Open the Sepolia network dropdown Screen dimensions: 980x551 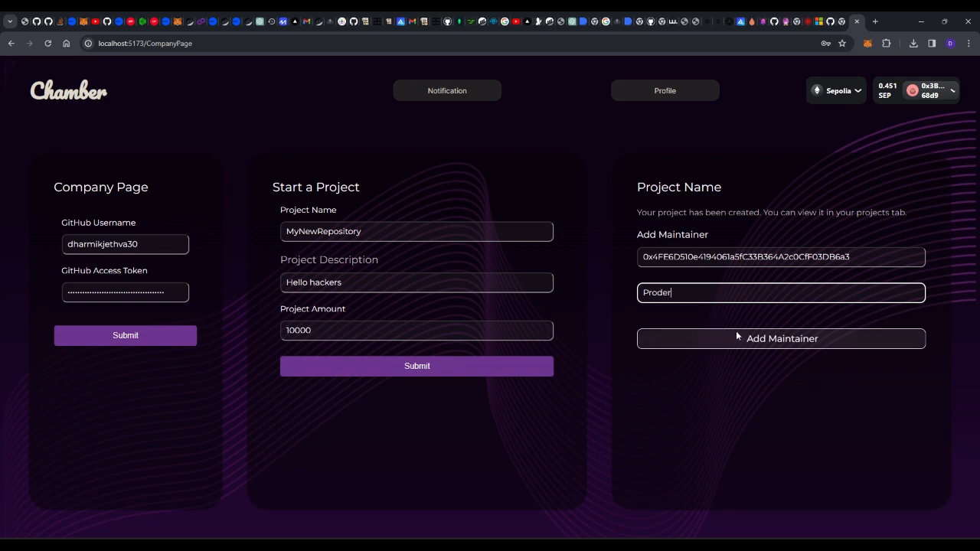pyautogui.click(x=836, y=90)
